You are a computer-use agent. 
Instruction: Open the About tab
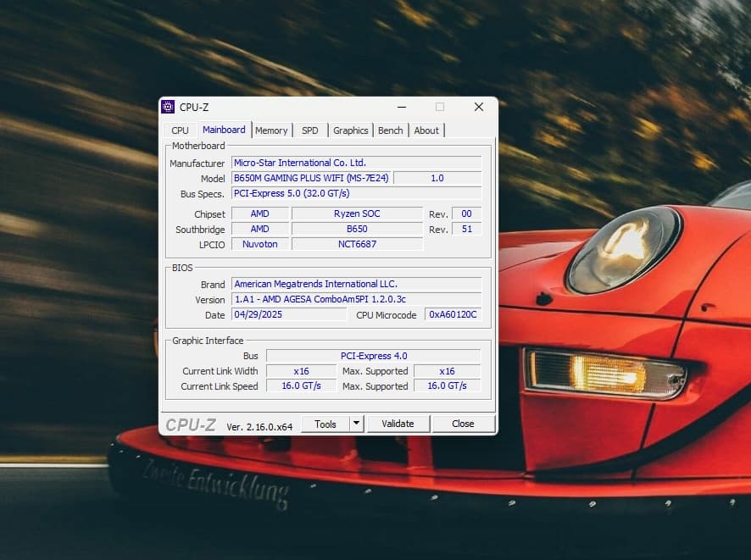(426, 130)
